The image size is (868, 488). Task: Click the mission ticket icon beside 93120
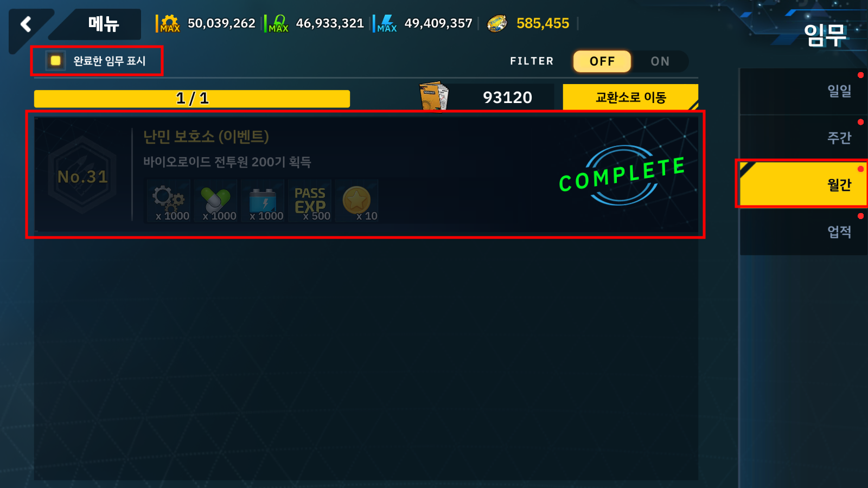point(434,96)
